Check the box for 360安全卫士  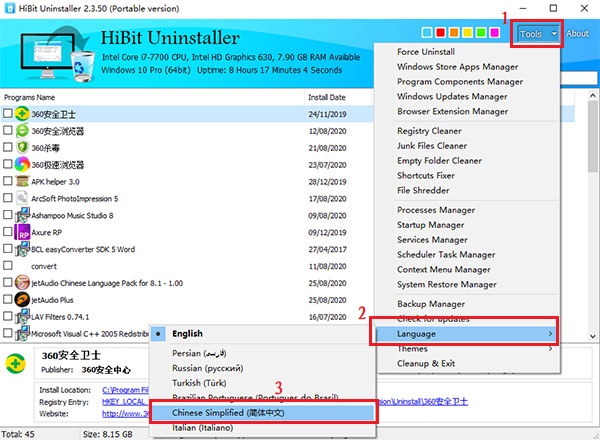(x=8, y=113)
